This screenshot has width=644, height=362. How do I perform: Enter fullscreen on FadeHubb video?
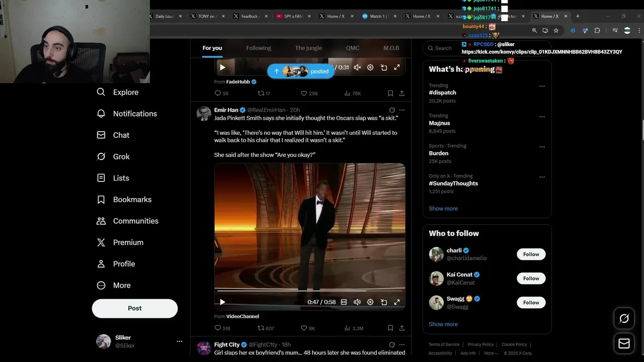coord(396,67)
